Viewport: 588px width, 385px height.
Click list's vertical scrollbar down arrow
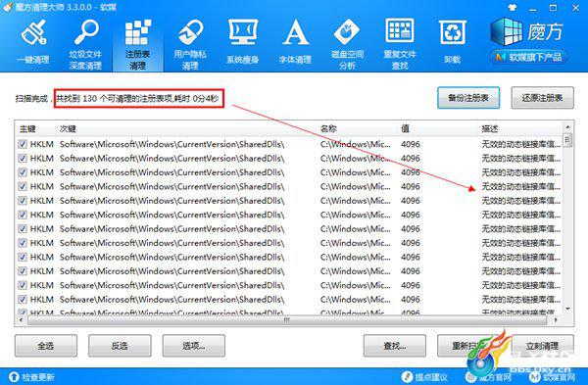click(x=567, y=310)
